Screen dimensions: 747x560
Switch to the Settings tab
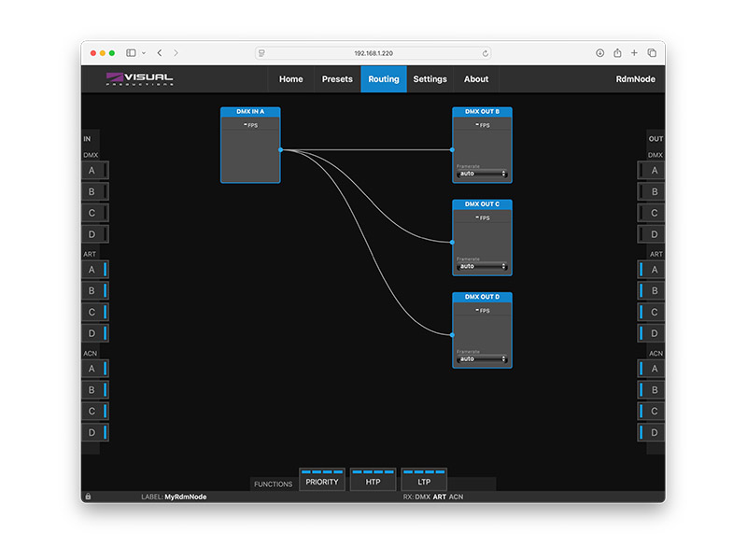click(430, 79)
